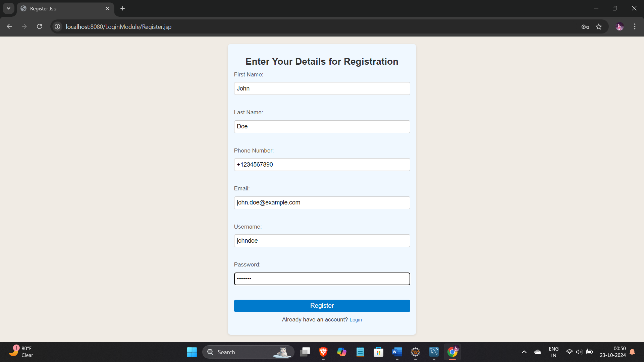Screen dimensions: 644x362
Task: Focus the Phone Number field
Action: click(322, 165)
